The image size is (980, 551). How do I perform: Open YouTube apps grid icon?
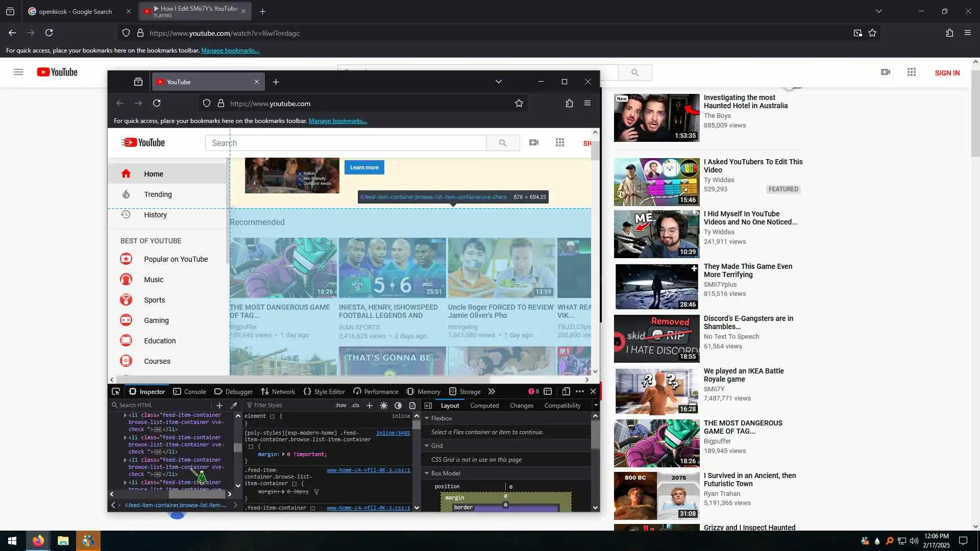560,143
